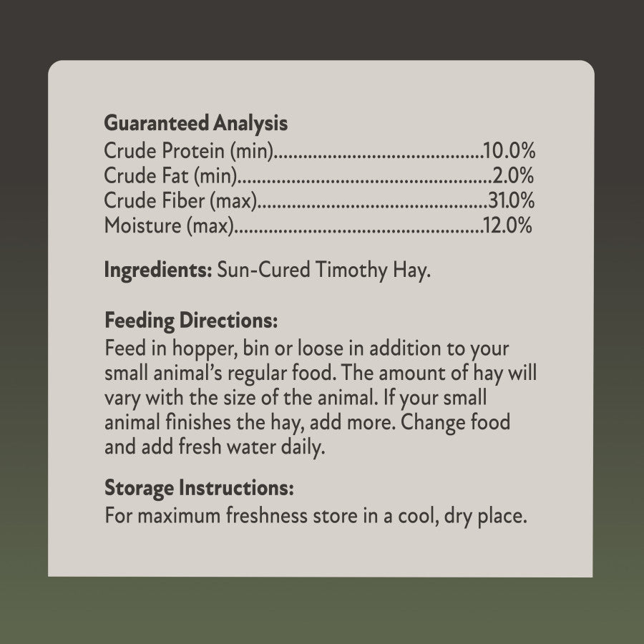Click the bold Ingredients label
Viewport: 644px width, 644px height.
click(157, 271)
